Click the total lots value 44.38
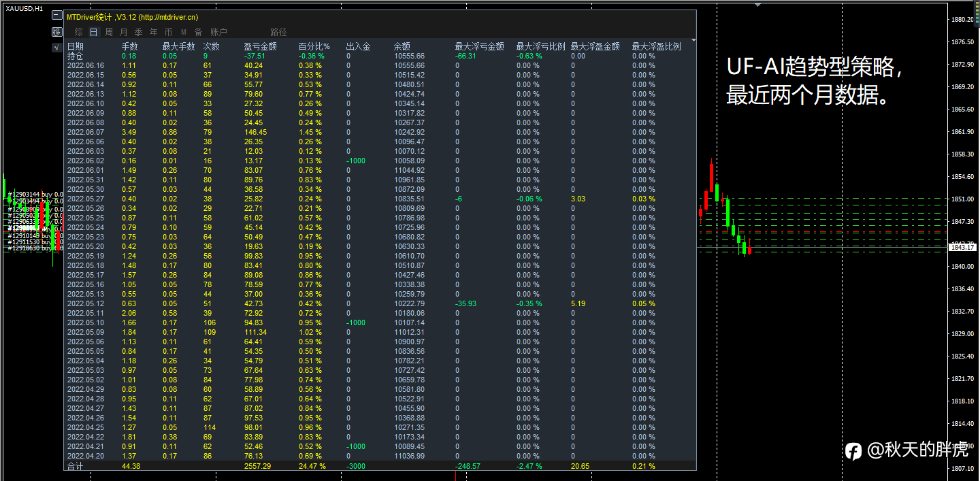The image size is (980, 481). (131, 466)
